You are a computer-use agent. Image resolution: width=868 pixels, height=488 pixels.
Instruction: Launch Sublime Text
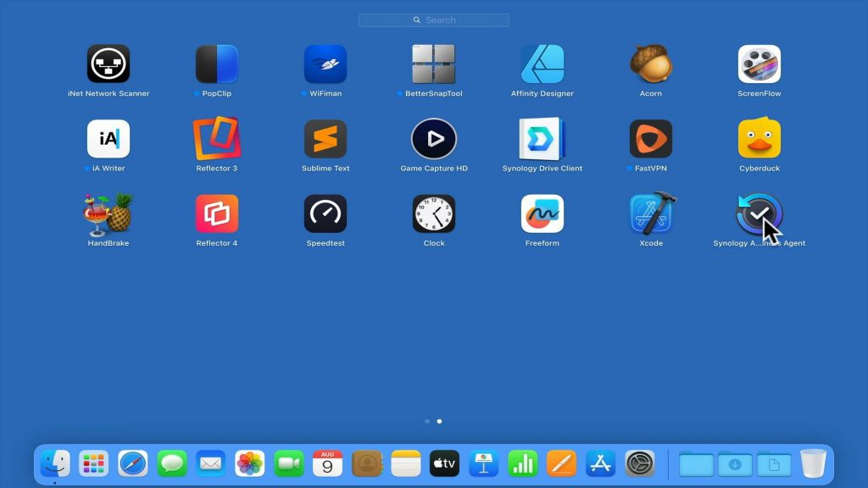(x=325, y=139)
